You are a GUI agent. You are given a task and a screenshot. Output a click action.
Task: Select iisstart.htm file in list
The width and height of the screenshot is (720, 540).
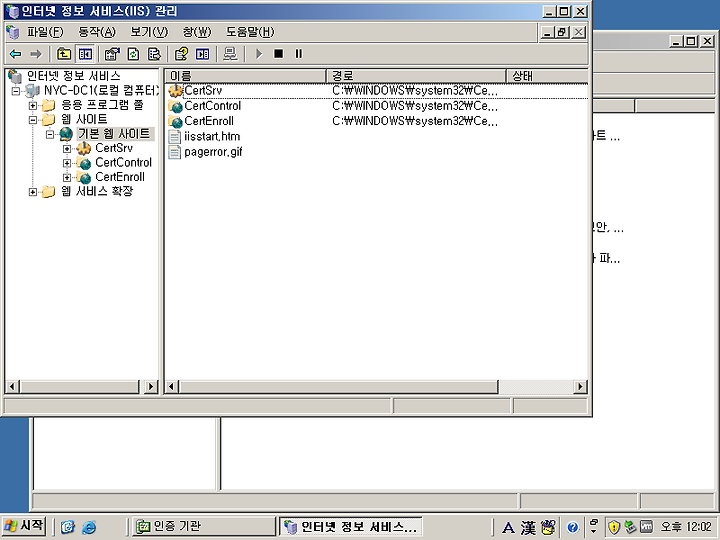pyautogui.click(x=212, y=136)
